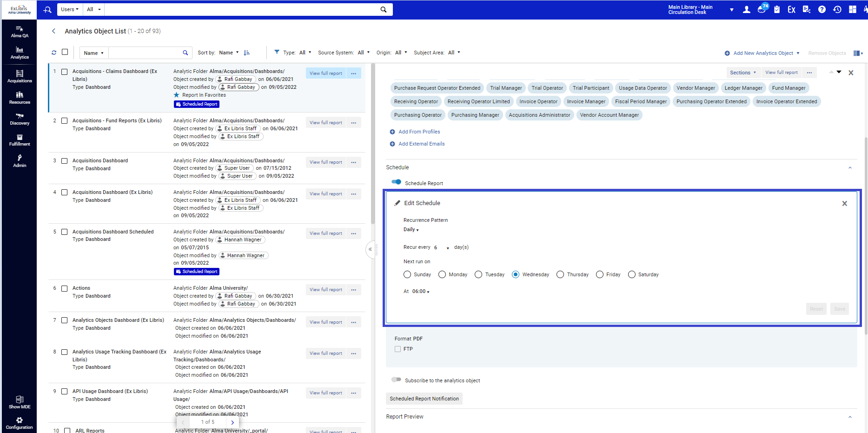868x433 pixels.
Task: Open the All search scope dropdown
Action: [x=93, y=9]
